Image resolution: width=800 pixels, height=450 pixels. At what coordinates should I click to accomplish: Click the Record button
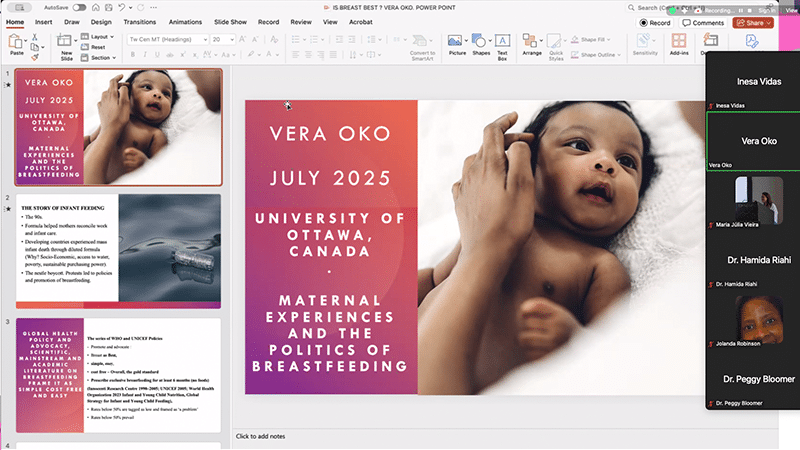pos(656,22)
